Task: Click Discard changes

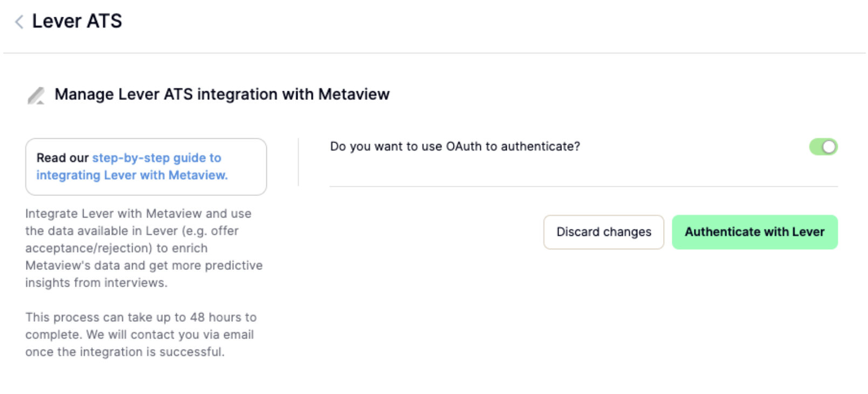Action: (x=603, y=232)
